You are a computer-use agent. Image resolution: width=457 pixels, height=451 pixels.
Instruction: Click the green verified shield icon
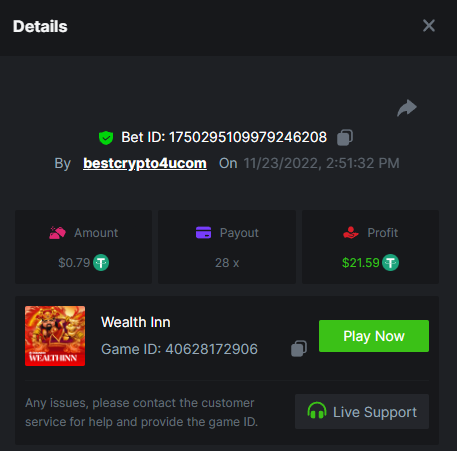106,137
